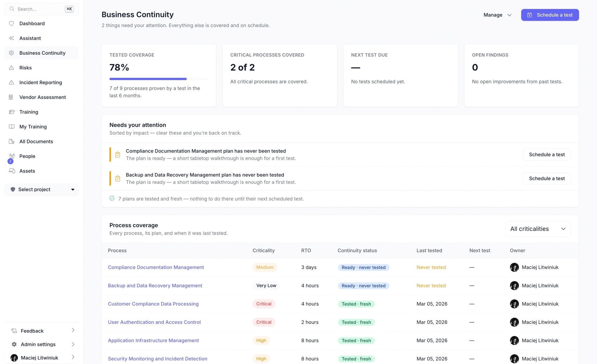
Task: Click the Assets devices icon
Action: click(12, 171)
